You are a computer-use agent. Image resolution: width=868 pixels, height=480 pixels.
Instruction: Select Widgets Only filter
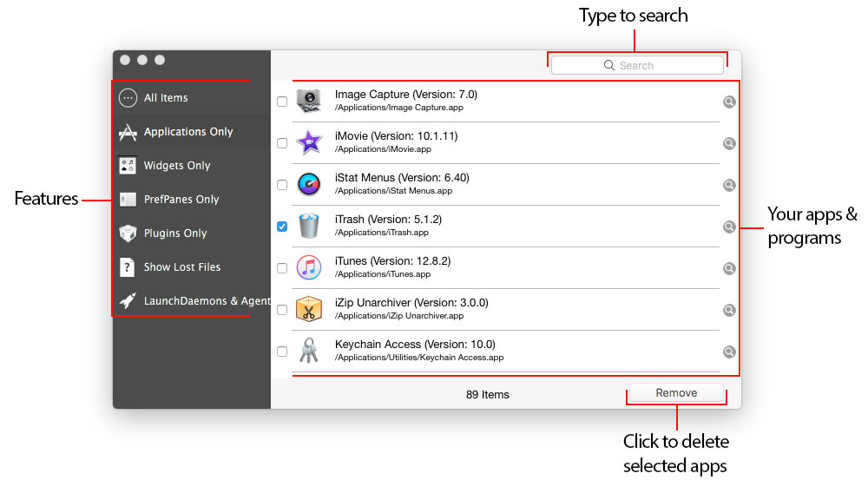[192, 166]
